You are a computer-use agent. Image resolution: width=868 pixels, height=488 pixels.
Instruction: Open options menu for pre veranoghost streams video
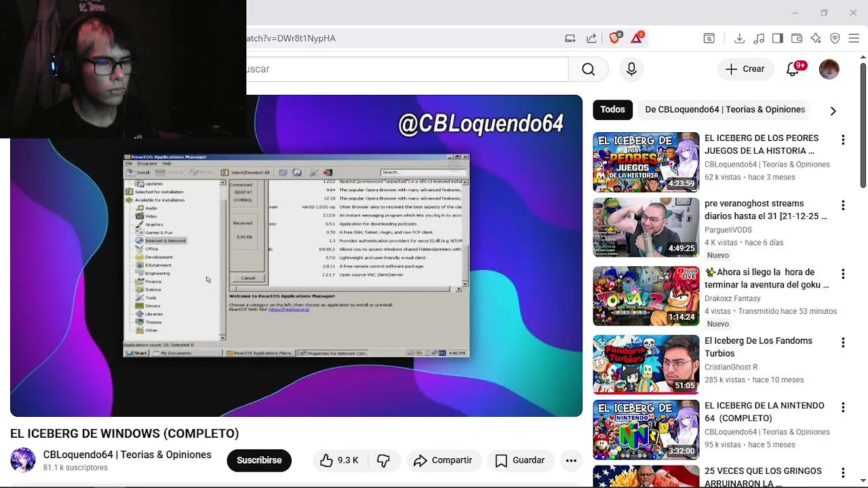pos(843,205)
